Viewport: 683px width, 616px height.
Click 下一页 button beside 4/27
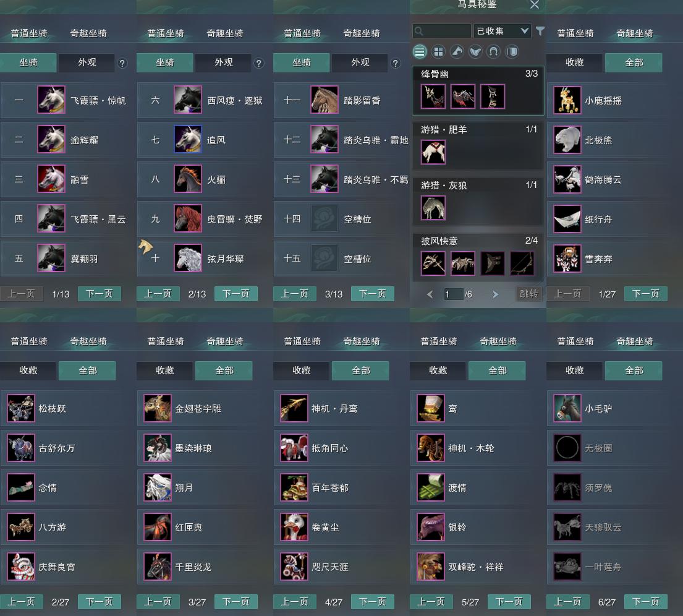coord(373,602)
